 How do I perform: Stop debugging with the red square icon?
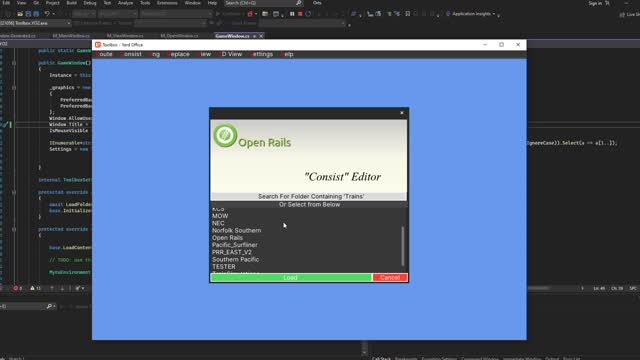pyautogui.click(x=300, y=14)
